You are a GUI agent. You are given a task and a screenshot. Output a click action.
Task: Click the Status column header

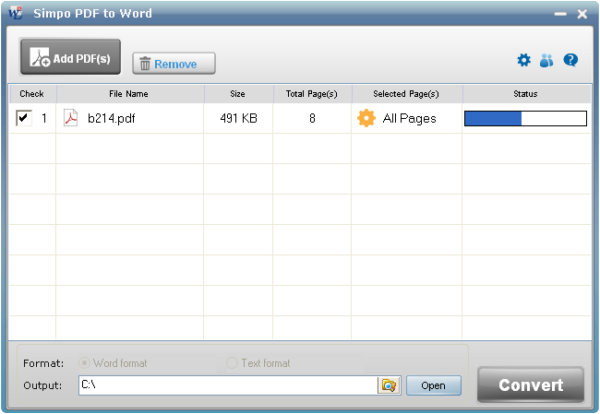(525, 94)
